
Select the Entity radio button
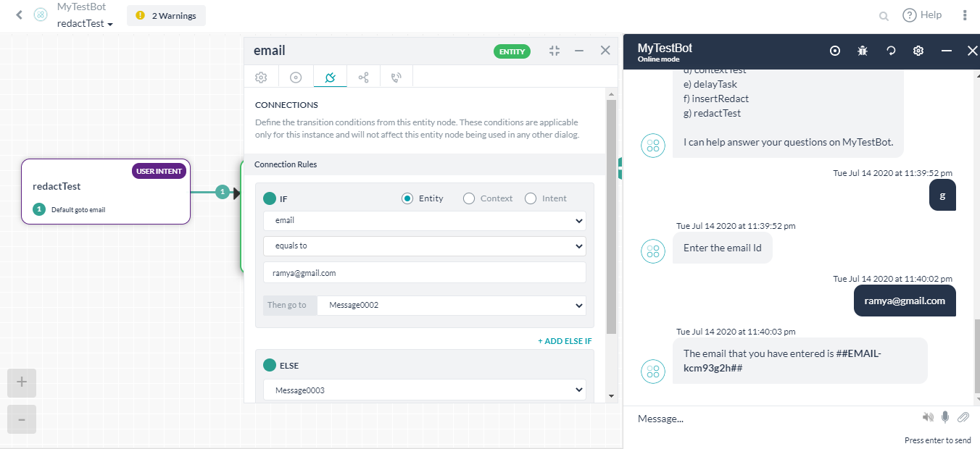(x=407, y=198)
